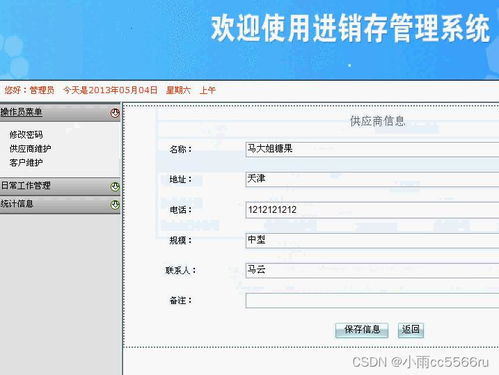The image size is (499, 375).
Task: Click the 电话 field with 1212121212
Action: tap(372, 210)
